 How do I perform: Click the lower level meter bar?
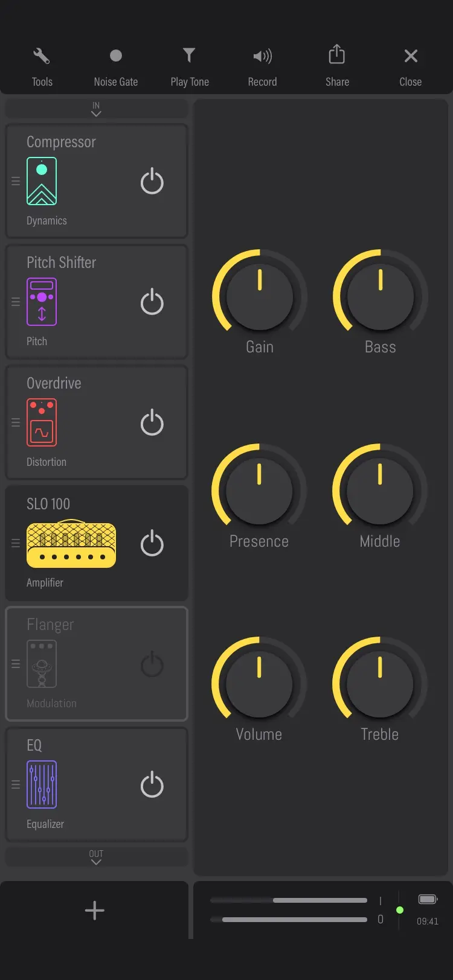pyautogui.click(x=289, y=920)
